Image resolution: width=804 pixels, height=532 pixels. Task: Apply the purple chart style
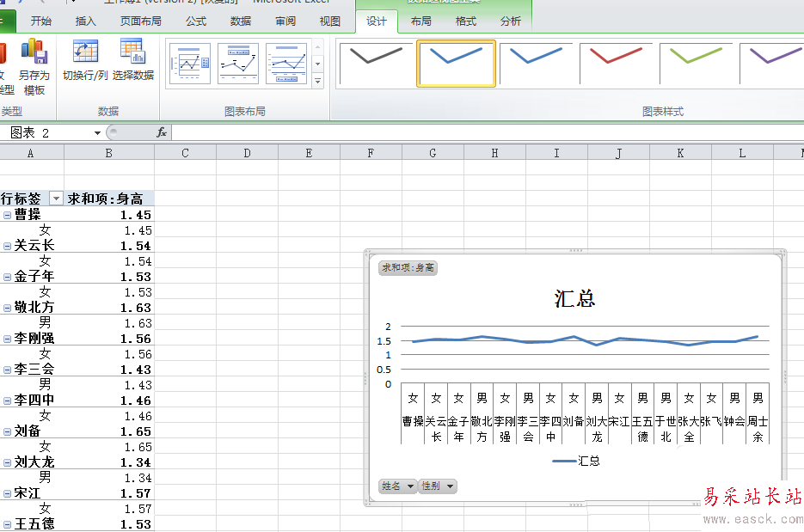point(773,64)
